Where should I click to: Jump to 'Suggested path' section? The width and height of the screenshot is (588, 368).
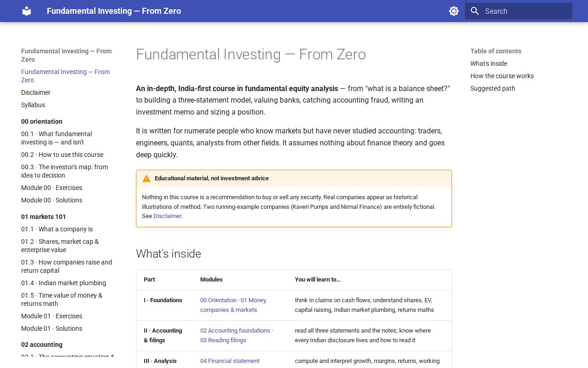point(493,88)
